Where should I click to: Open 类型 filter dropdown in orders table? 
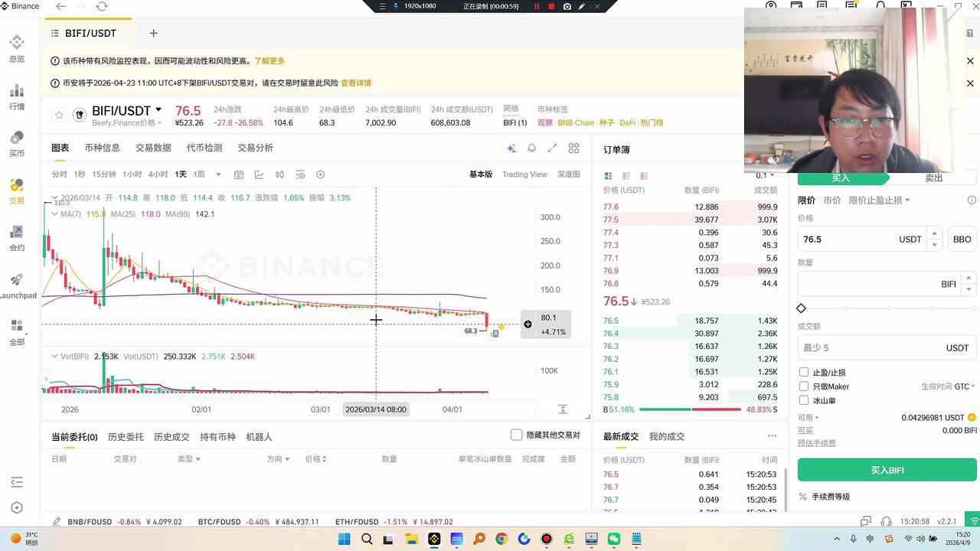pyautogui.click(x=188, y=459)
